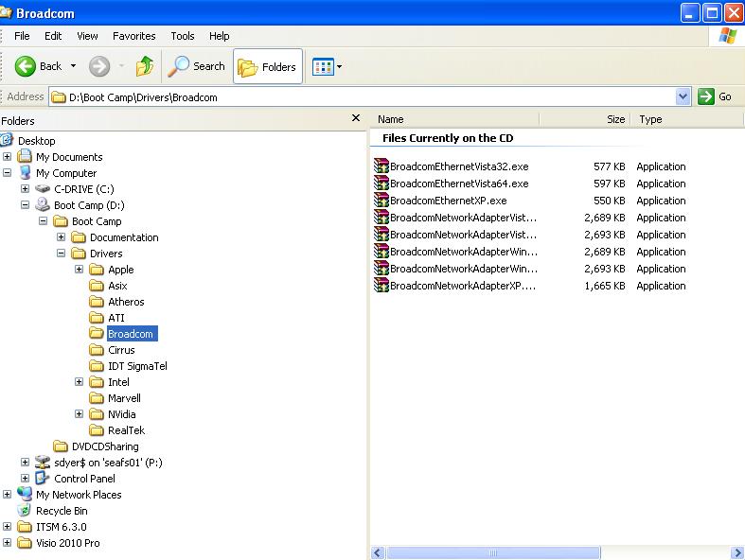
Task: Sort files by Type column header
Action: tap(686, 119)
